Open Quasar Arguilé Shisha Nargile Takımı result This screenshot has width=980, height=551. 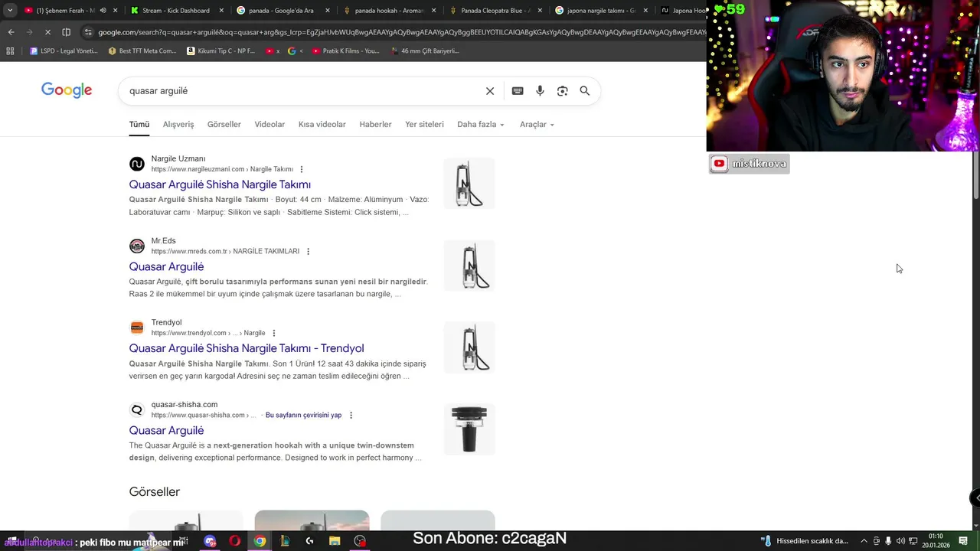pyautogui.click(x=220, y=184)
